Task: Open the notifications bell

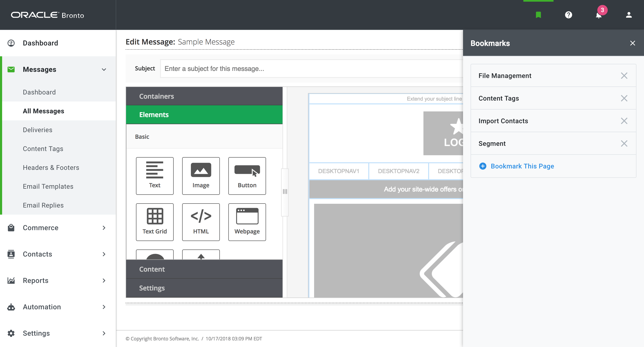Action: pos(599,16)
